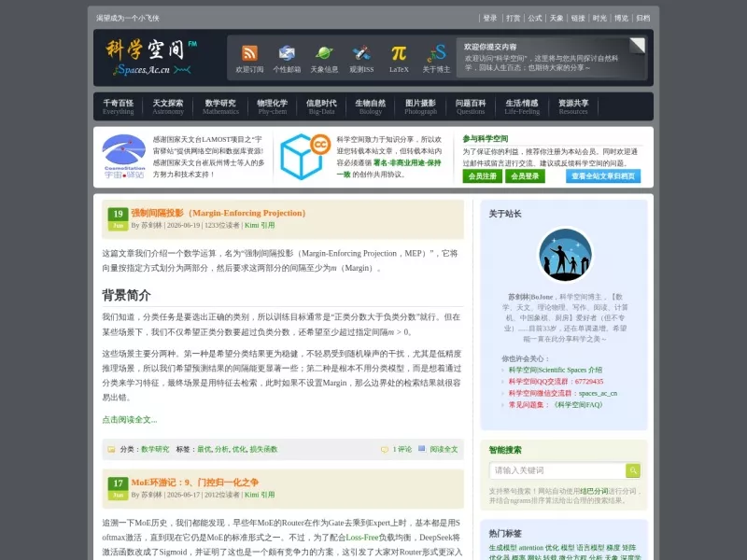This screenshot has height=560, width=747.
Task: Open the LaTeX pi icon
Action: [x=399, y=53]
